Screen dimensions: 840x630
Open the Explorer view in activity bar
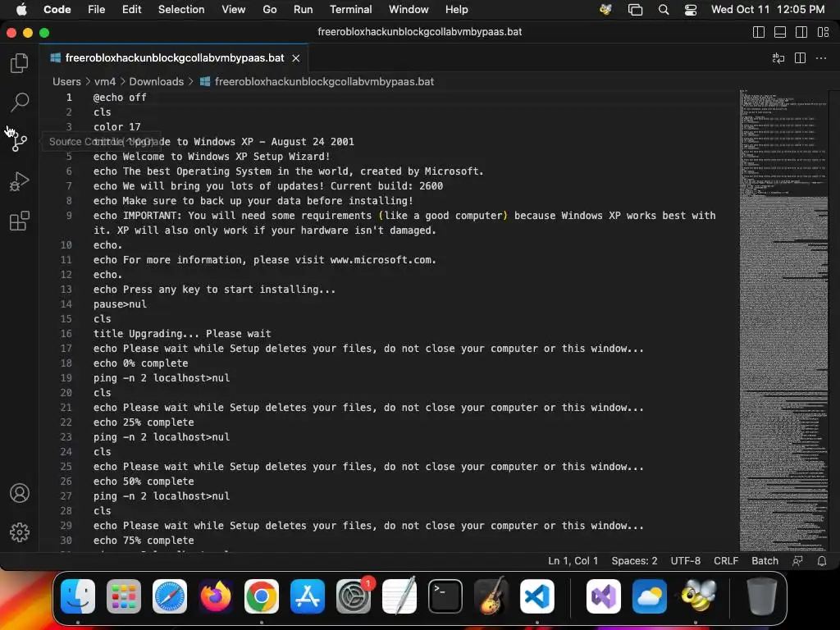coord(20,63)
